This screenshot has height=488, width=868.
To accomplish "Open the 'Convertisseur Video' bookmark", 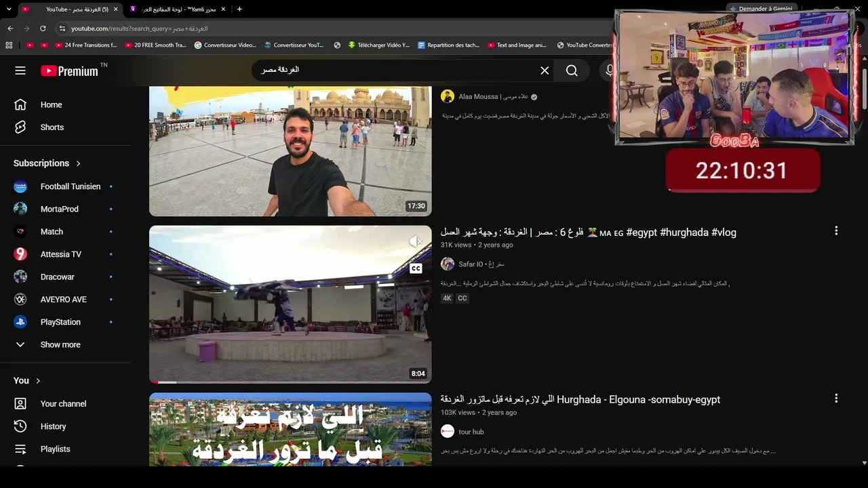I will click(225, 45).
